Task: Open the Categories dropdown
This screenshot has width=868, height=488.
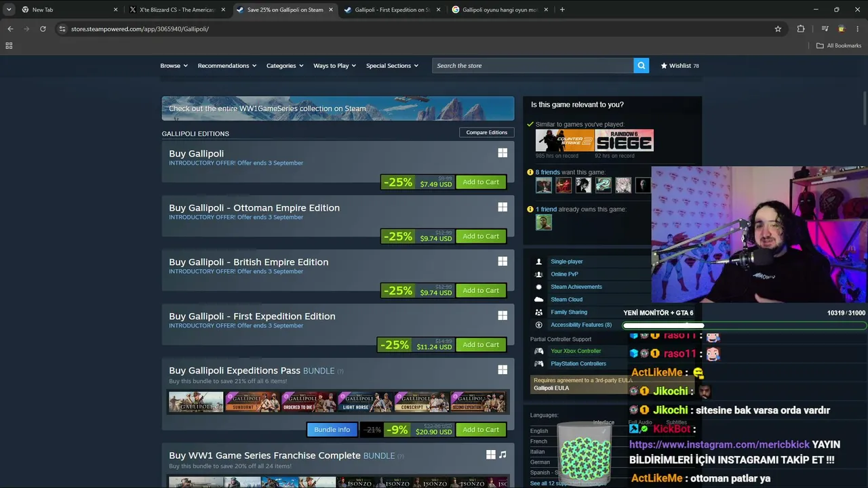Action: [x=285, y=66]
